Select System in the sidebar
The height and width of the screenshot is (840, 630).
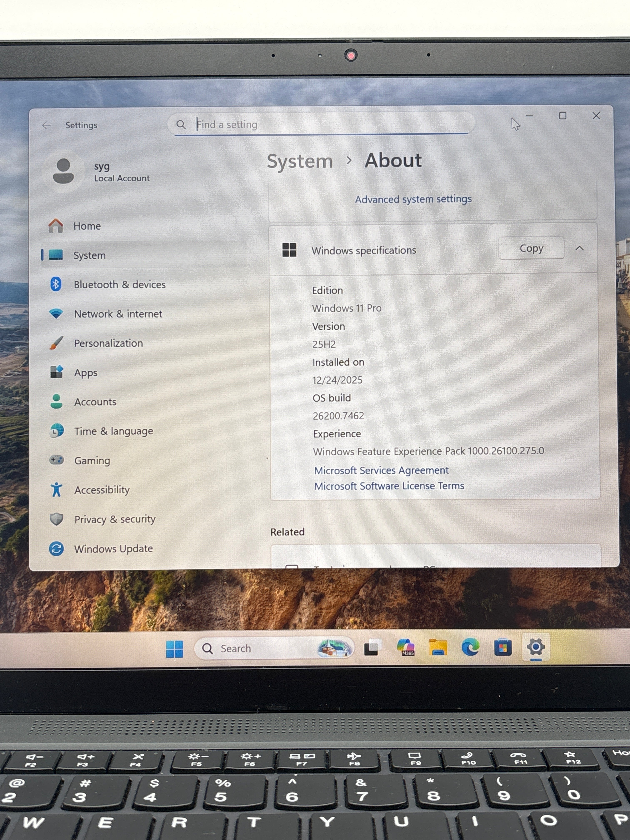click(x=144, y=255)
